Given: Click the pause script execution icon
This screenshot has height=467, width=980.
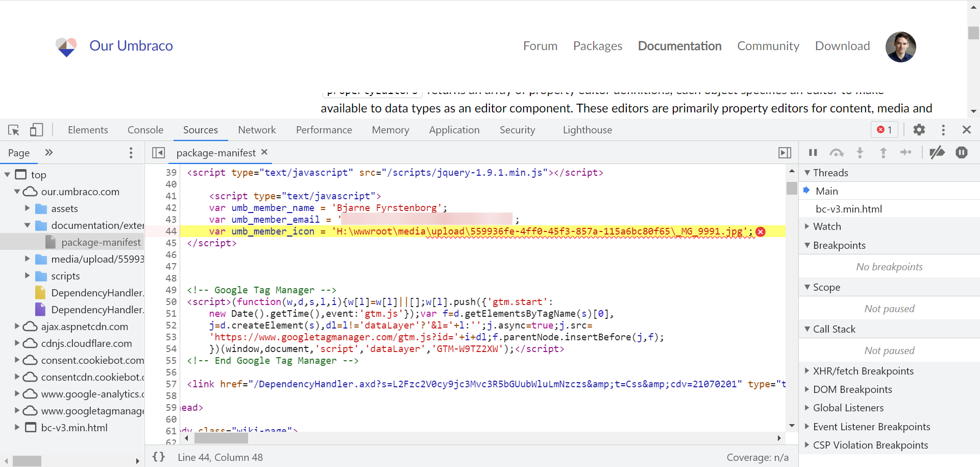Looking at the screenshot, I should coord(813,152).
